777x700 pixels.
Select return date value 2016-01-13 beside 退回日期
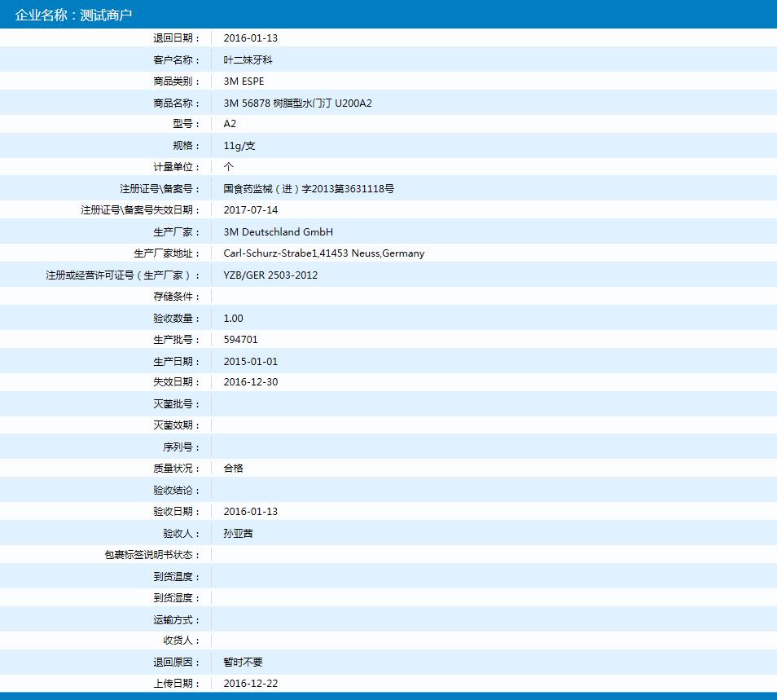click(250, 38)
